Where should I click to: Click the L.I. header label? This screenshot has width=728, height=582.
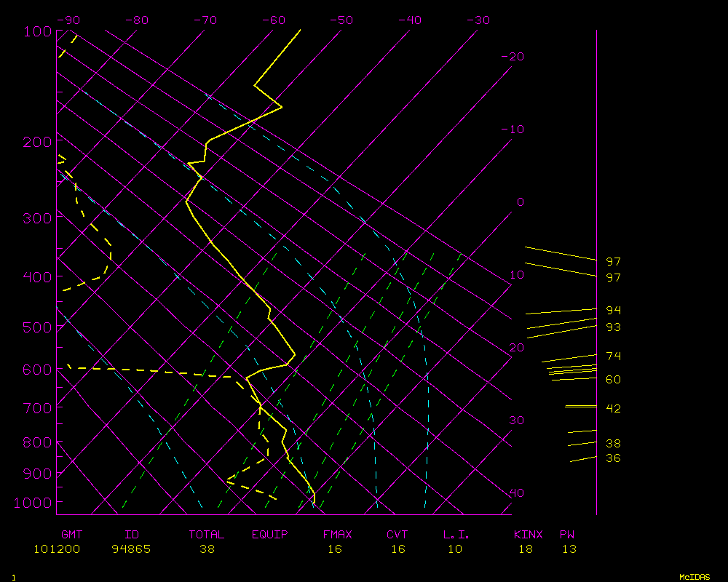point(456,535)
